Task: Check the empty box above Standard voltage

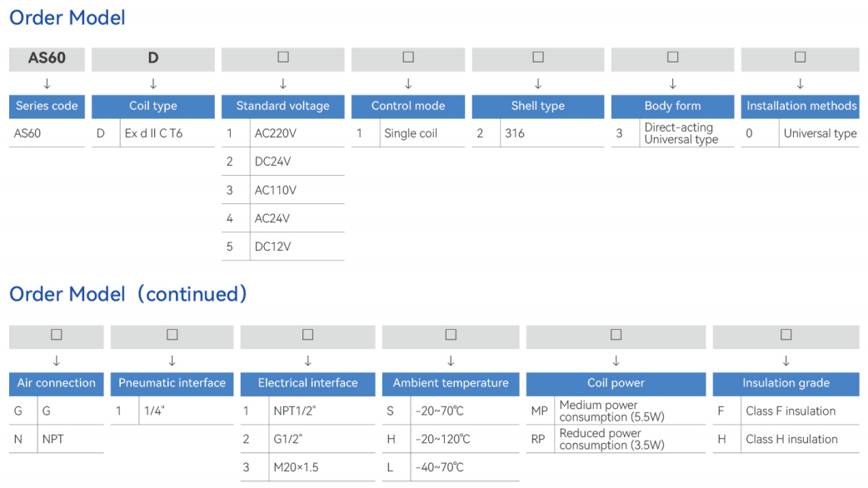Action: [283, 57]
